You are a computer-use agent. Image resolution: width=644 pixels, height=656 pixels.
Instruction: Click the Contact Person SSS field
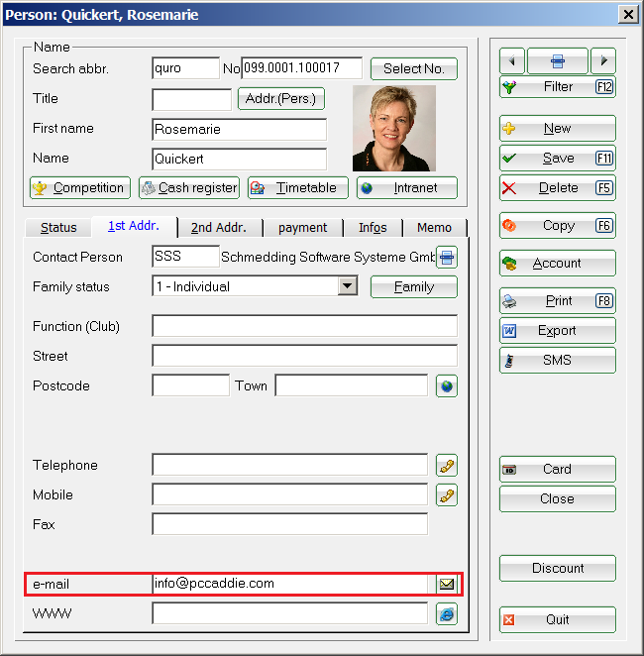click(x=185, y=257)
